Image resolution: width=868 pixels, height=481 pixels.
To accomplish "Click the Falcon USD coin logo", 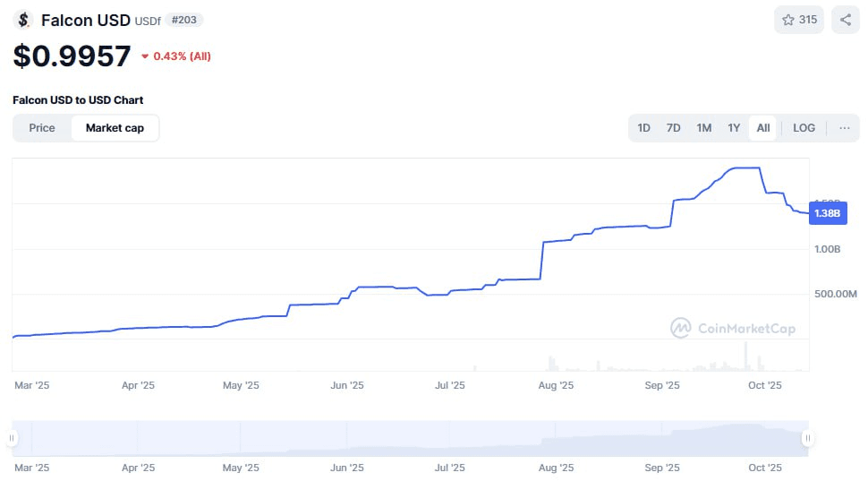I will pyautogui.click(x=23, y=20).
